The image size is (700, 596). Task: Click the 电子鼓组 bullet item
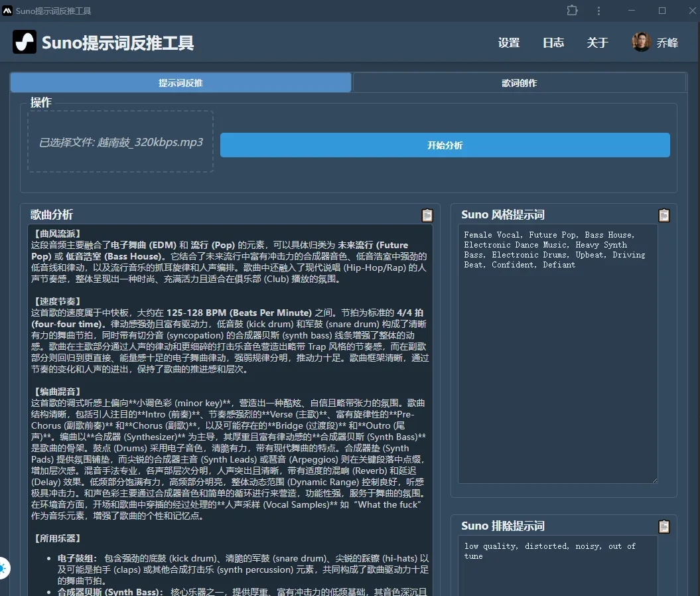(243, 569)
